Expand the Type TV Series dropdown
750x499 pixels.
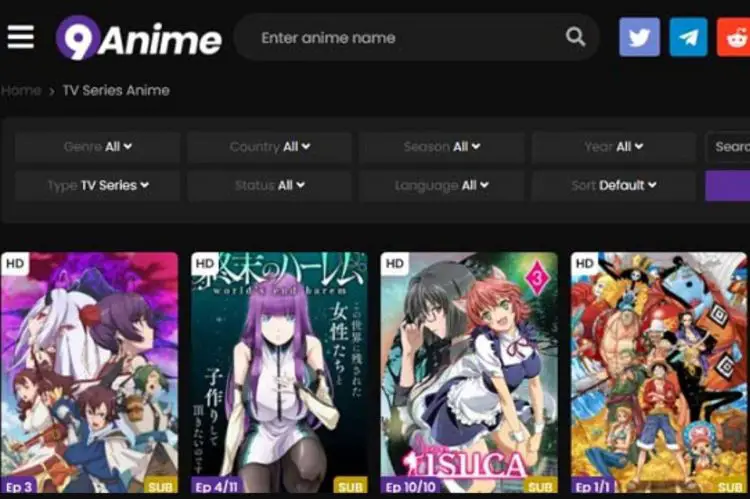[x=98, y=185]
